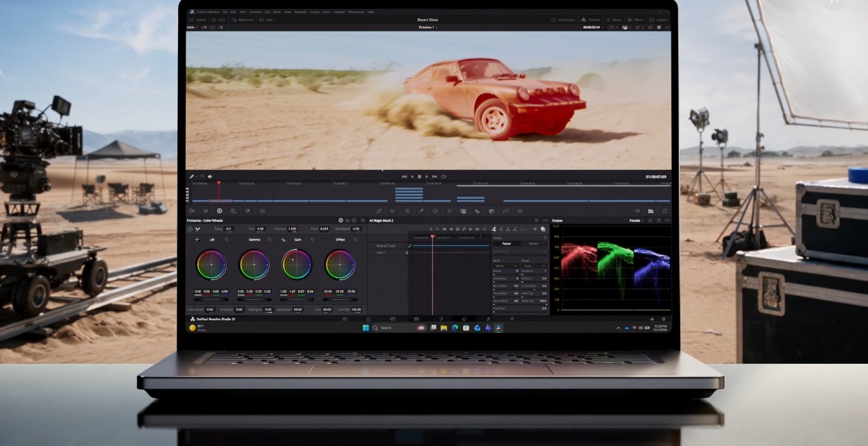Open the Scopes palette icon
This screenshot has height=446, width=868.
point(651,211)
